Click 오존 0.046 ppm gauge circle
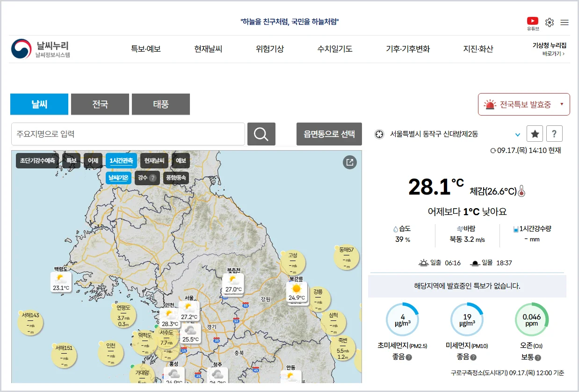 (x=531, y=319)
